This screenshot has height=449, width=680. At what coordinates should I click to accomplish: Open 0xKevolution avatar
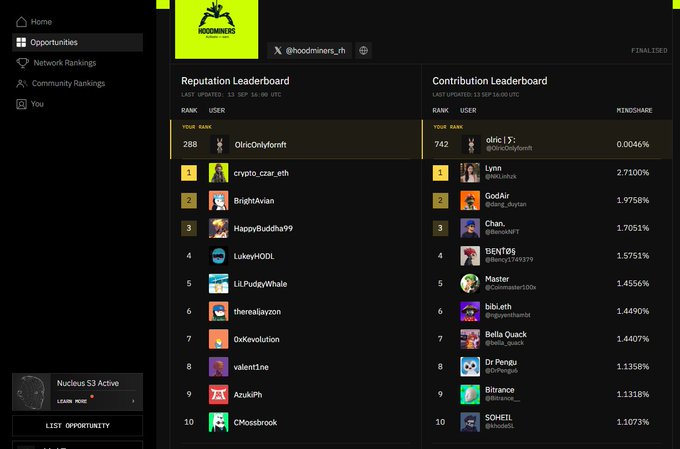pyautogui.click(x=219, y=339)
